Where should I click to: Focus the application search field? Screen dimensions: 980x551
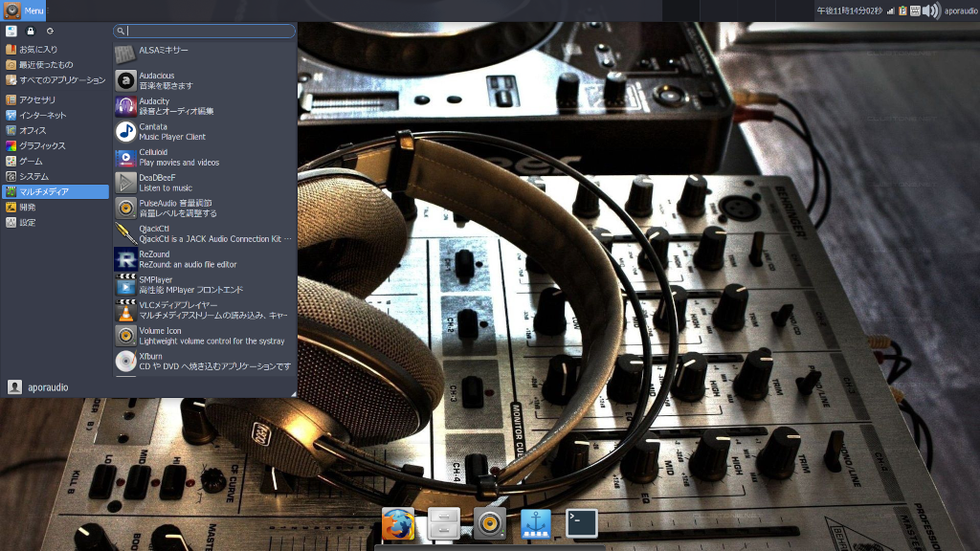pos(204,31)
